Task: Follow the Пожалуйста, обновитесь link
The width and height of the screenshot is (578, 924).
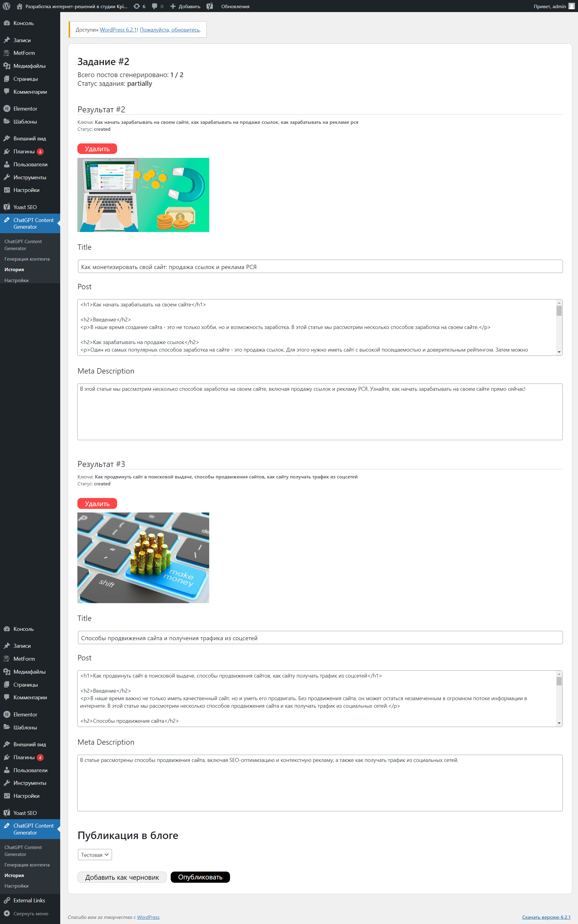Action: coord(169,30)
